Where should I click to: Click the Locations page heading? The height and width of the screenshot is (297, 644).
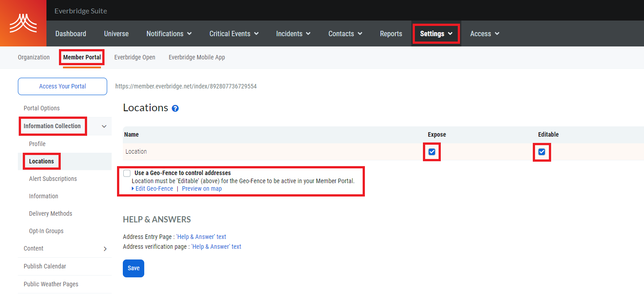(146, 108)
